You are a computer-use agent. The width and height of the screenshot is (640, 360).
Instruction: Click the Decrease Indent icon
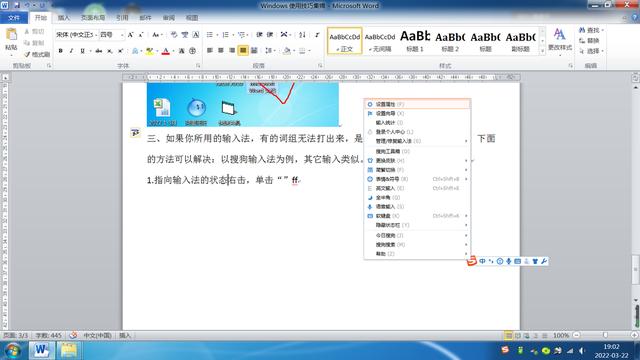[259, 35]
